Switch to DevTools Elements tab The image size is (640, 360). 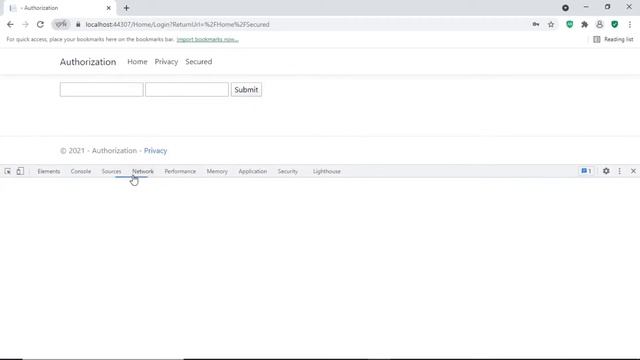pos(49,171)
